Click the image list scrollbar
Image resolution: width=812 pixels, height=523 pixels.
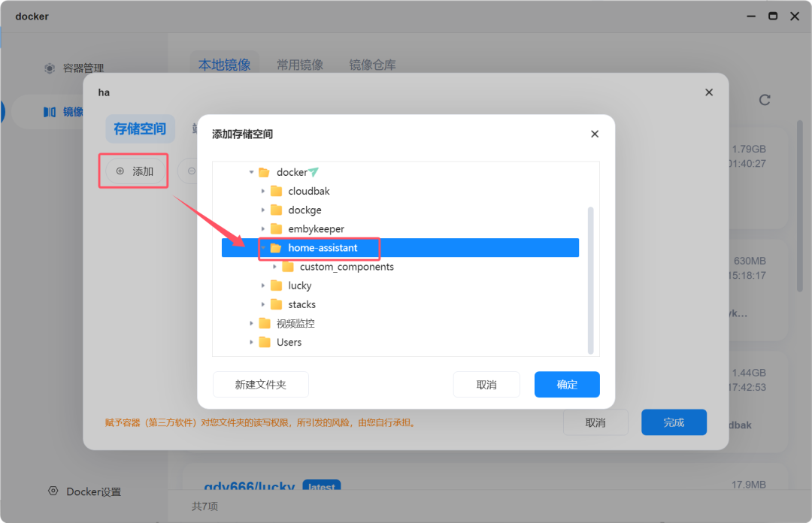(x=799, y=206)
